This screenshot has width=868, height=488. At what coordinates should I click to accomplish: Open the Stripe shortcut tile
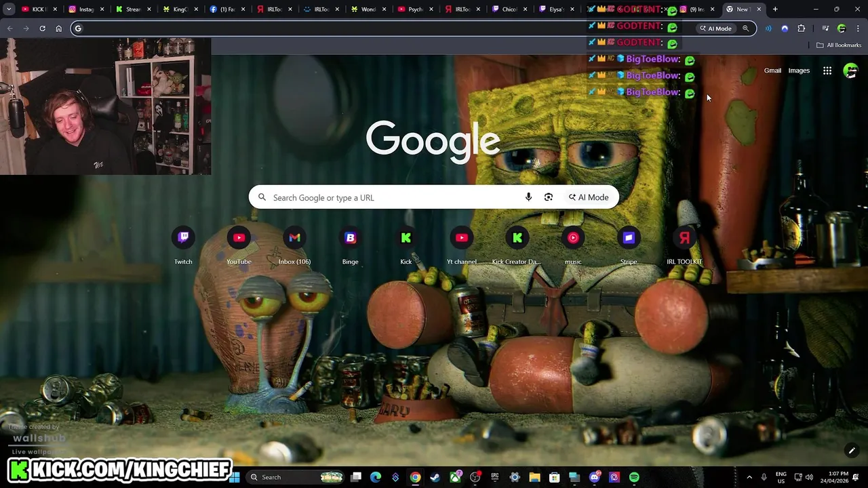coord(629,246)
